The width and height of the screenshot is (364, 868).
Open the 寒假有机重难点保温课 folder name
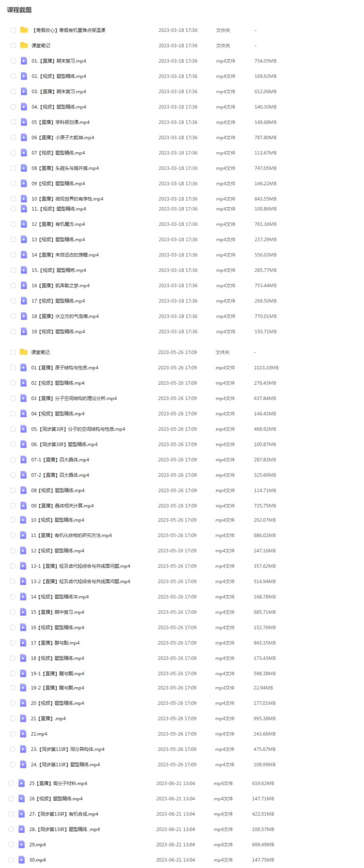68,30
